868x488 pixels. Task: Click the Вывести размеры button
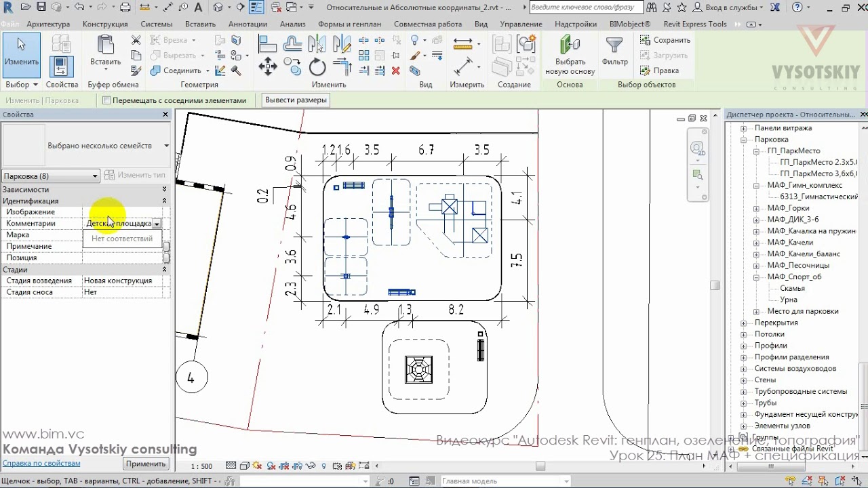click(296, 100)
